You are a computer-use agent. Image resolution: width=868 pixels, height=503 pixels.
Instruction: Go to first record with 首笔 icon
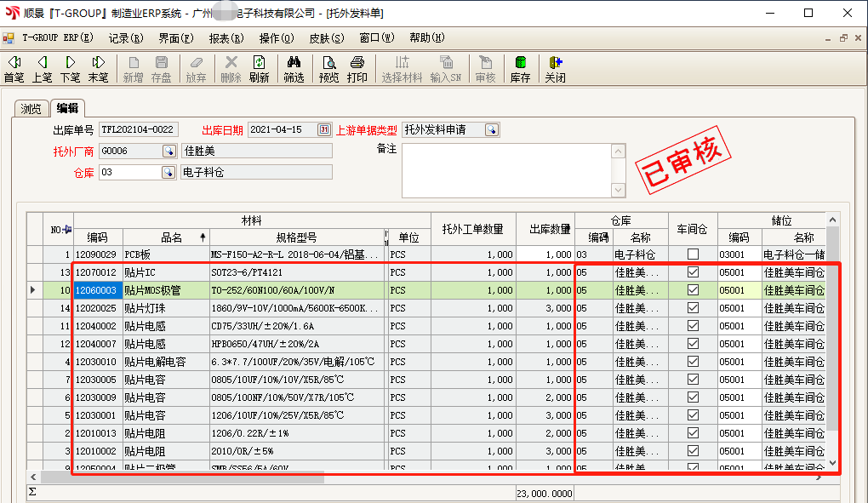[14, 69]
